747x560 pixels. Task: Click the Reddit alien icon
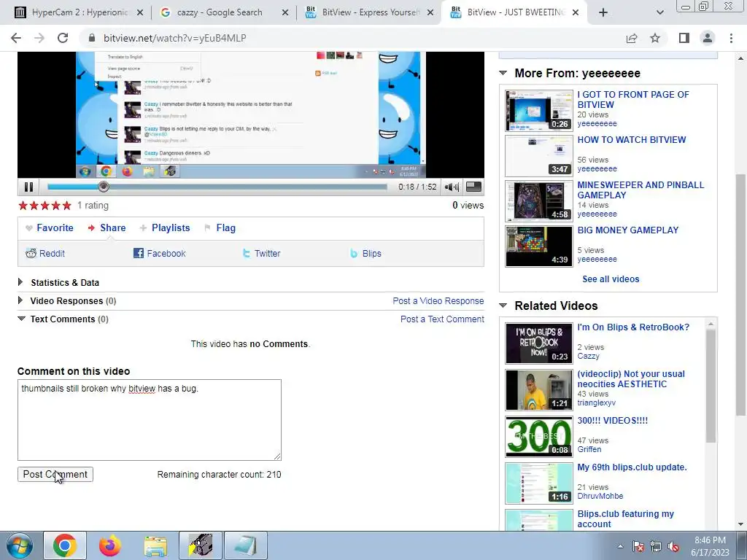(x=31, y=253)
